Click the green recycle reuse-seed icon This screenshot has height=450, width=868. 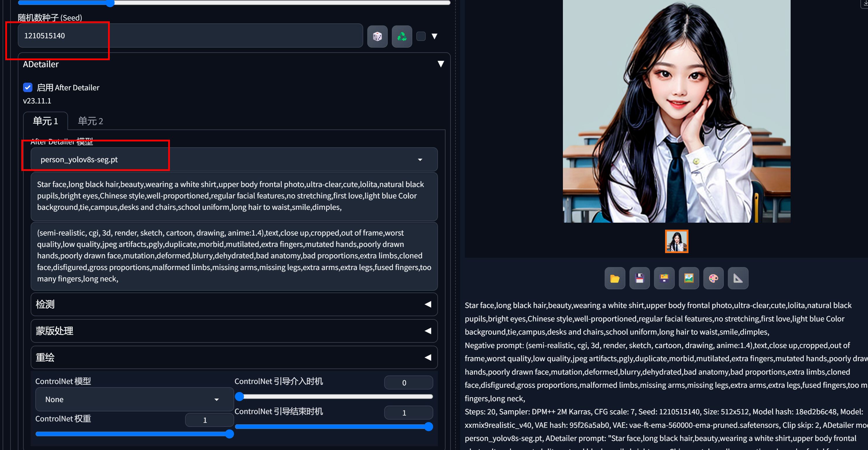coord(402,36)
